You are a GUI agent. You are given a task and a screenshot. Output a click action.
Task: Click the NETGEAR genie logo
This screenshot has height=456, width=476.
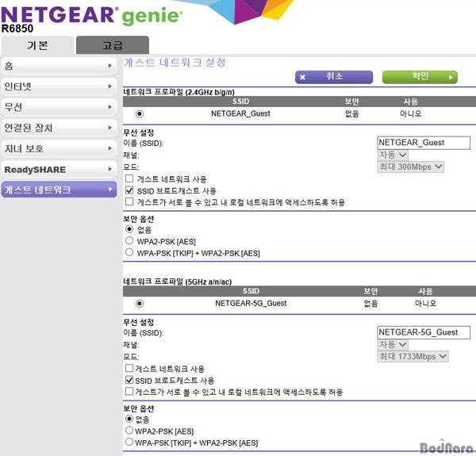[x=92, y=16]
